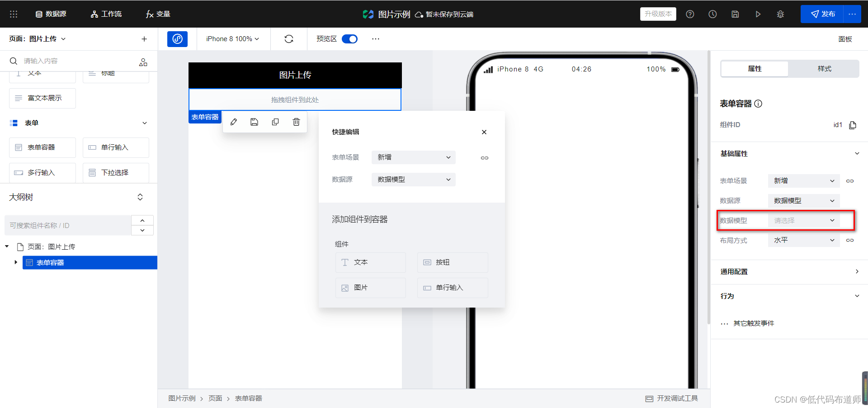Open the 数据源 dropdown in 快捷编辑
The width and height of the screenshot is (868, 408).
point(414,180)
